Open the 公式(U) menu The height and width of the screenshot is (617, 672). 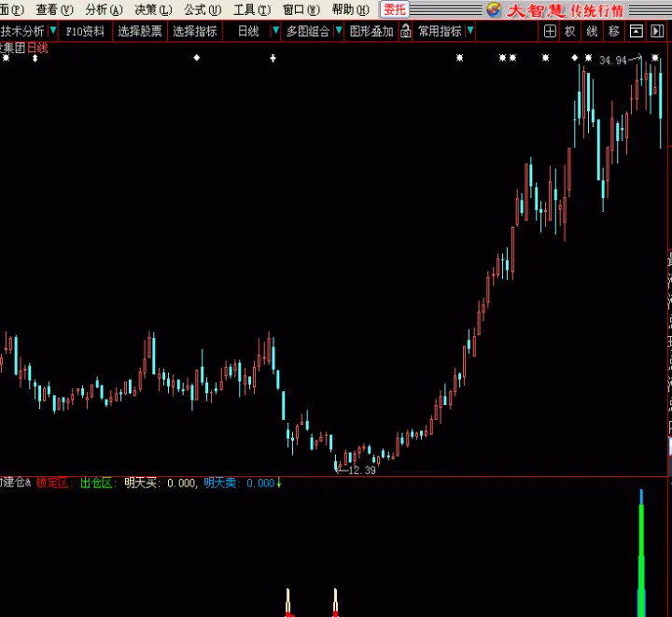[203, 9]
